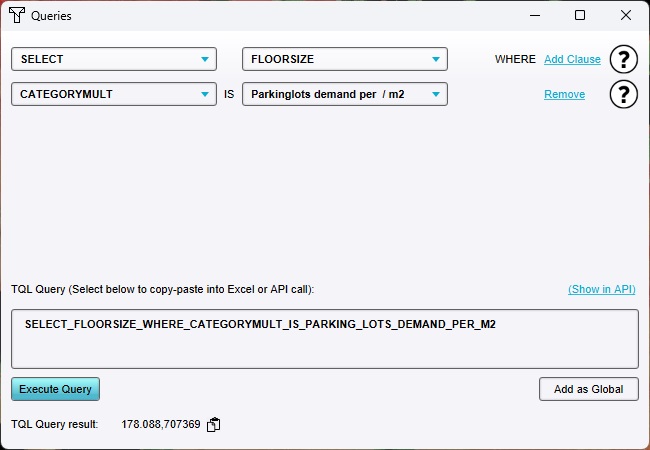This screenshot has height=450, width=650.
Task: Click the Add as Global button
Action: coord(588,389)
